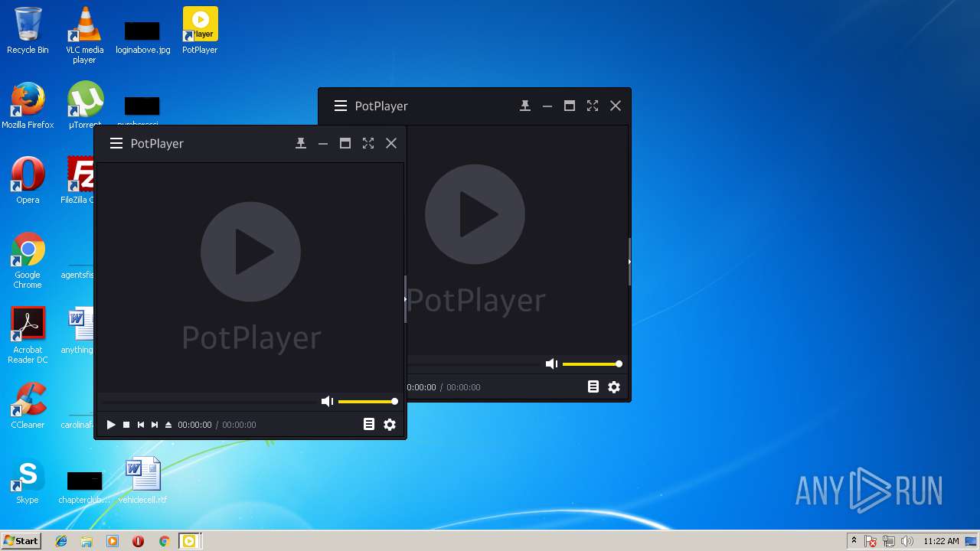Open the front PotPlayer hamburger menu
Screen dimensions: 980x551
point(116,143)
